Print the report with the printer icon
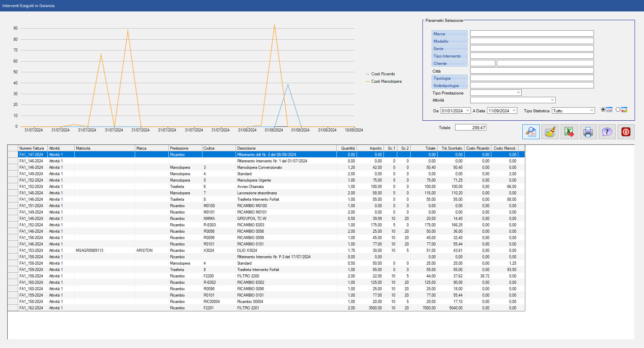Screen dimensions: 644x348 (x=588, y=132)
